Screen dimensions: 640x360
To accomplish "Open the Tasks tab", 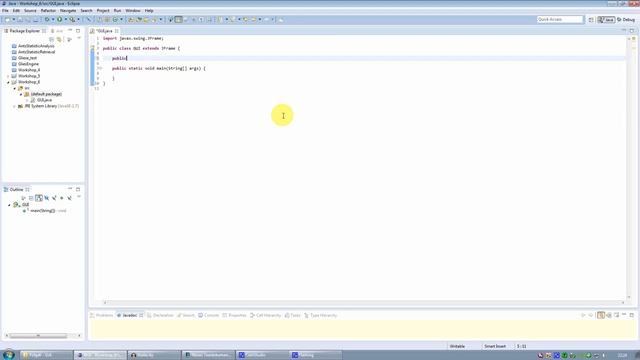I will (293, 316).
